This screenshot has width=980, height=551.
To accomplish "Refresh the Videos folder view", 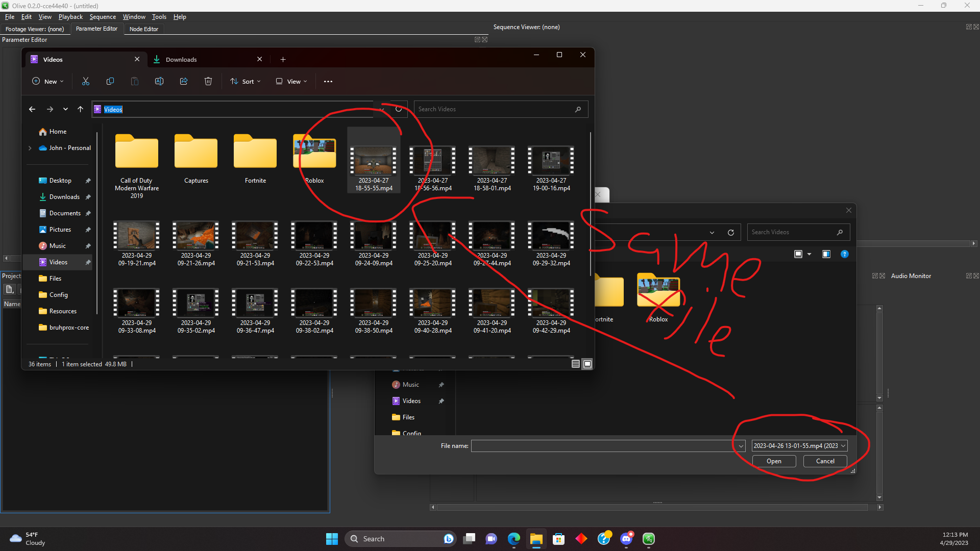I will pos(399,109).
